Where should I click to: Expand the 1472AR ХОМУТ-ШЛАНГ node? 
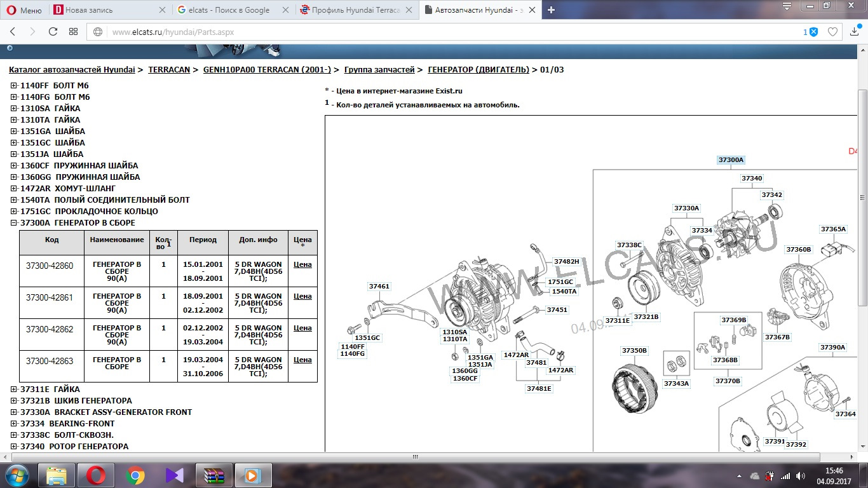(14, 189)
